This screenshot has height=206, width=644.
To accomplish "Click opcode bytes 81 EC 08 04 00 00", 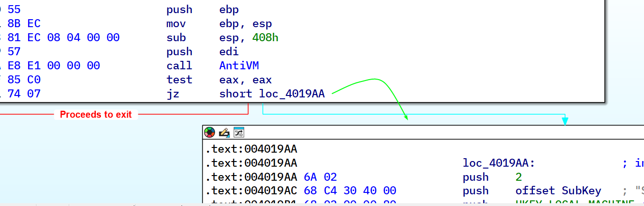I will (x=64, y=38).
